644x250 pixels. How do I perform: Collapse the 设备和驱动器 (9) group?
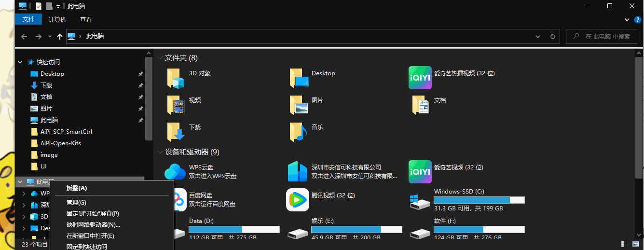tap(160, 152)
